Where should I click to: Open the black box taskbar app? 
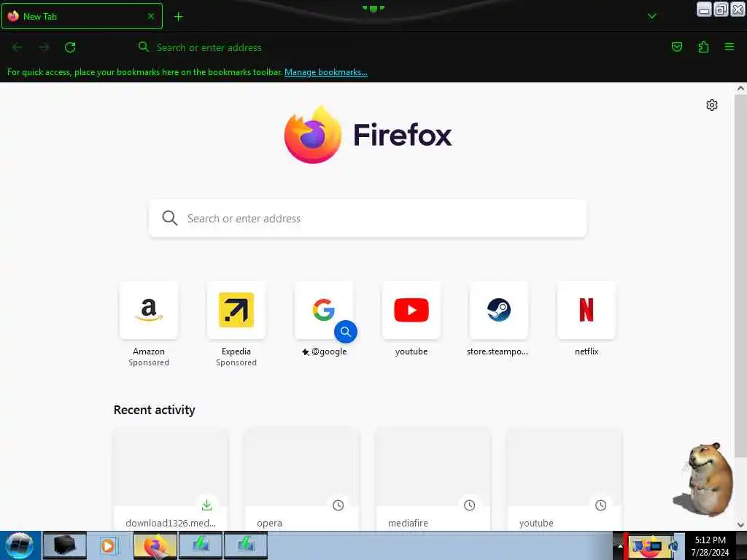pos(65,545)
